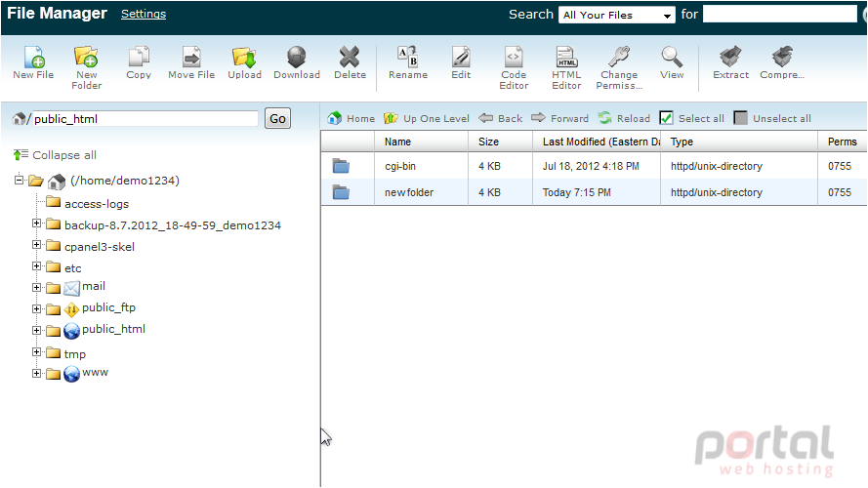Click the search text field after 'for'

[x=779, y=14]
